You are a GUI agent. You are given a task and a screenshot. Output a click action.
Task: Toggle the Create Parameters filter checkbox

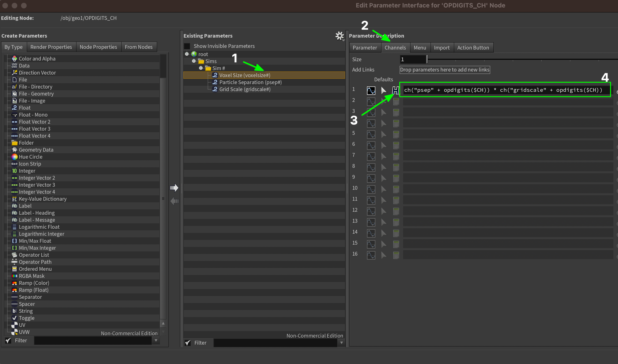(x=8, y=340)
